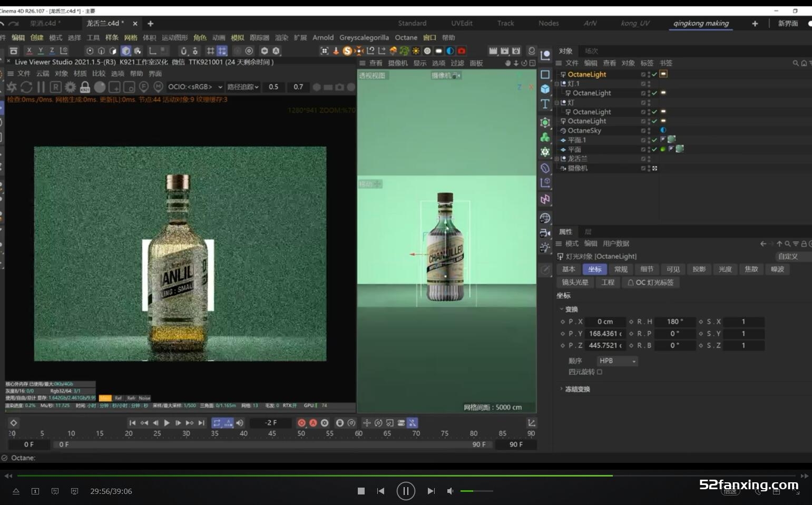This screenshot has height=505, width=812.
Task: Open the Octane menu in main menu bar
Action: [406, 37]
